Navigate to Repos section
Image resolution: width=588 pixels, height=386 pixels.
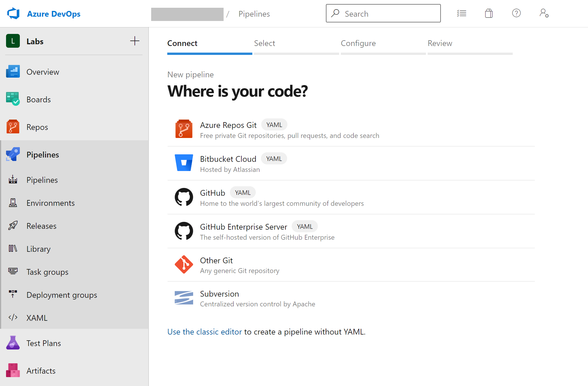36,127
